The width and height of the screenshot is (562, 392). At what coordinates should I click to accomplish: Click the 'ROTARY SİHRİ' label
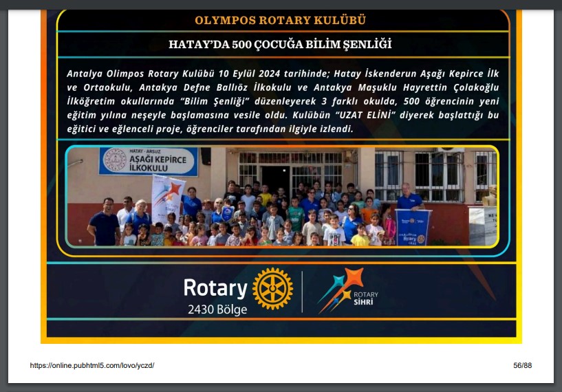click(366, 298)
